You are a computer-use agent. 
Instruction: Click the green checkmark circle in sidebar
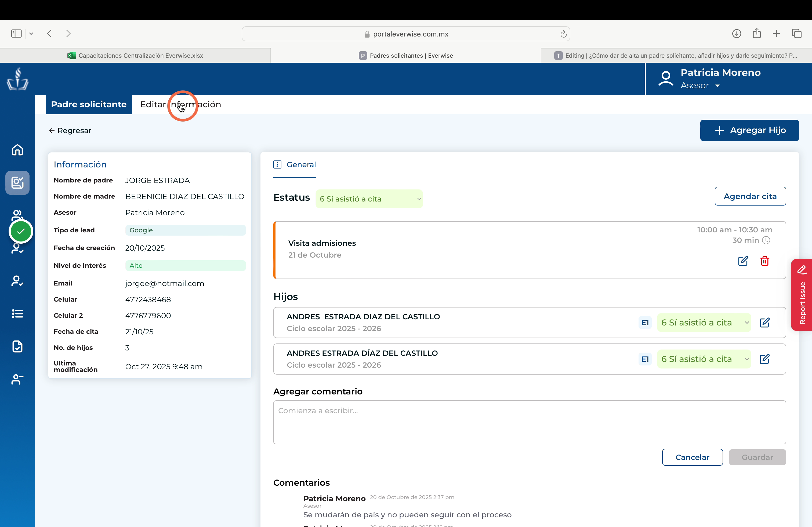[x=21, y=232]
